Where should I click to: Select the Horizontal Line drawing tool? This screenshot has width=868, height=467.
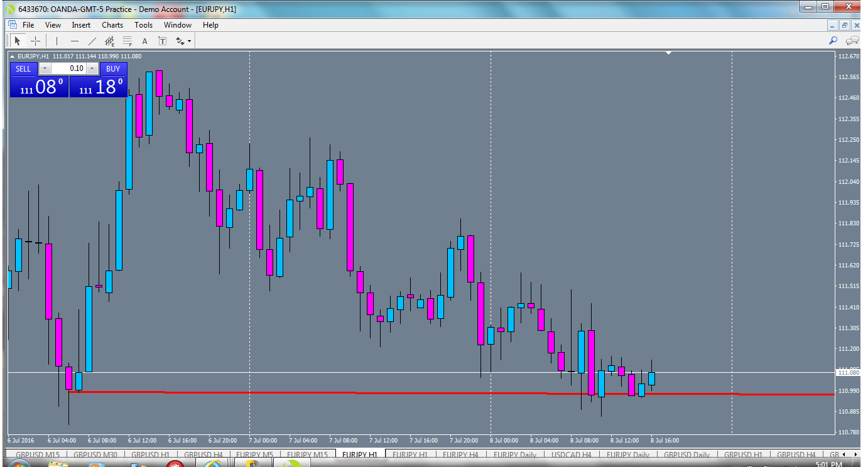(74, 40)
